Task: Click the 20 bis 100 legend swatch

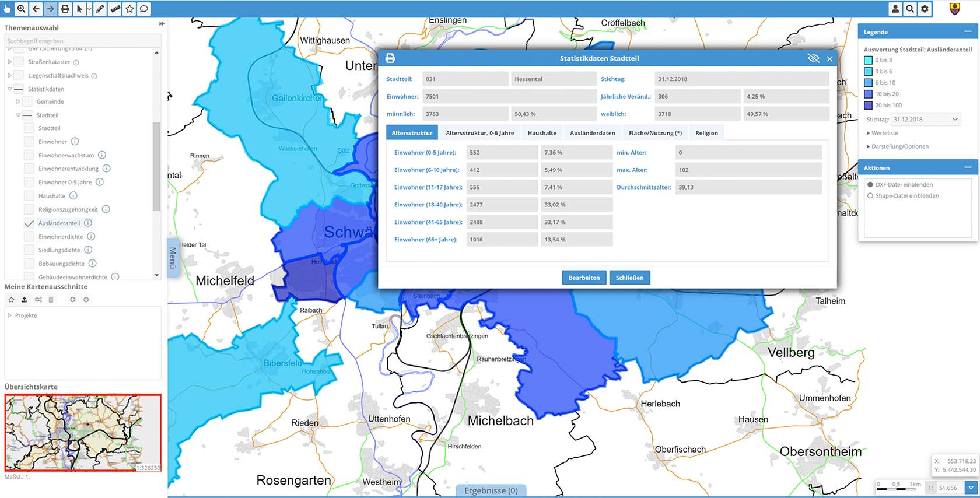Action: (x=868, y=106)
